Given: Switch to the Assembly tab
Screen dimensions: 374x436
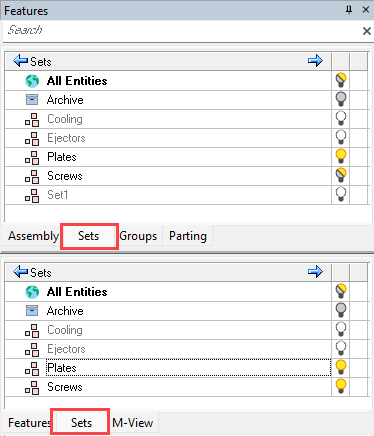Looking at the screenshot, I should pos(33,236).
